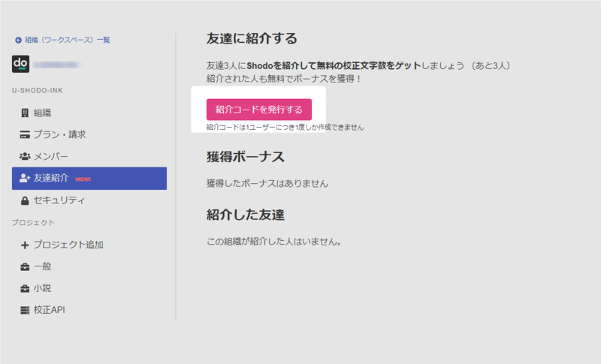Viewport: 601px width, 364px height.
Task: Click the briefcase icon next to 一般
Action: [x=25, y=266]
